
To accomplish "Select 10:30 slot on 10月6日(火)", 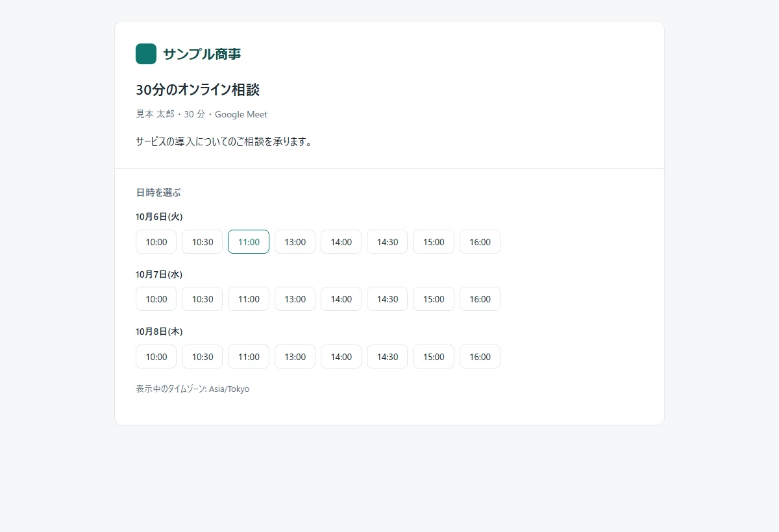I will pos(202,242).
